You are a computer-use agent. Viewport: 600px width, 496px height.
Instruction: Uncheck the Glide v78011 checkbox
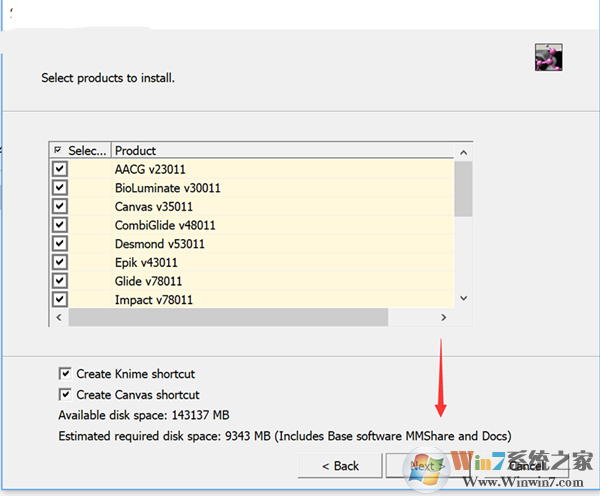(x=60, y=281)
